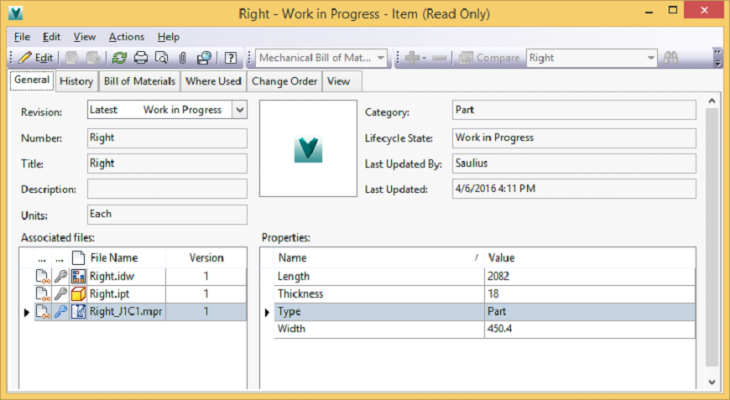Screen dimensions: 730x400
Task: Click page icon column header in Associated files
Action: click(78, 258)
